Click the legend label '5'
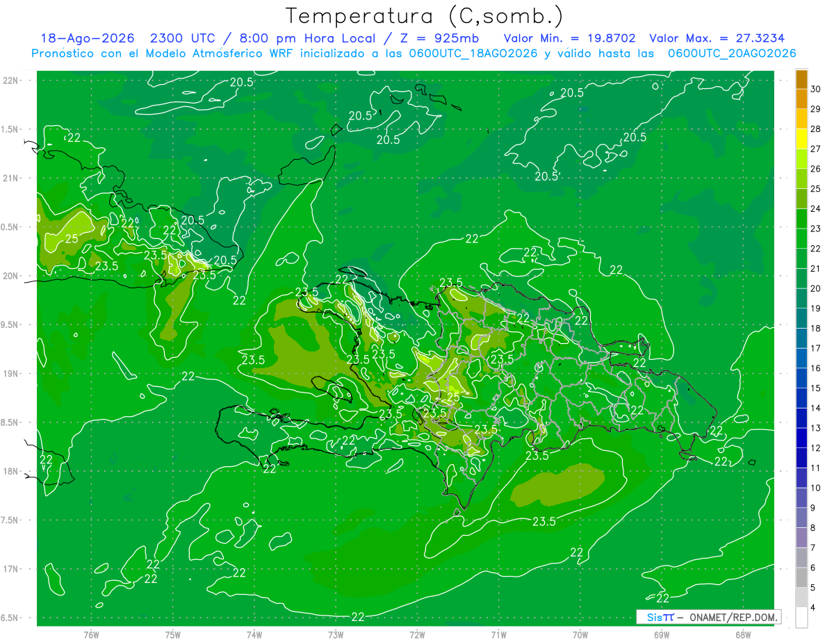Screen dimensions: 834x644 813,588
